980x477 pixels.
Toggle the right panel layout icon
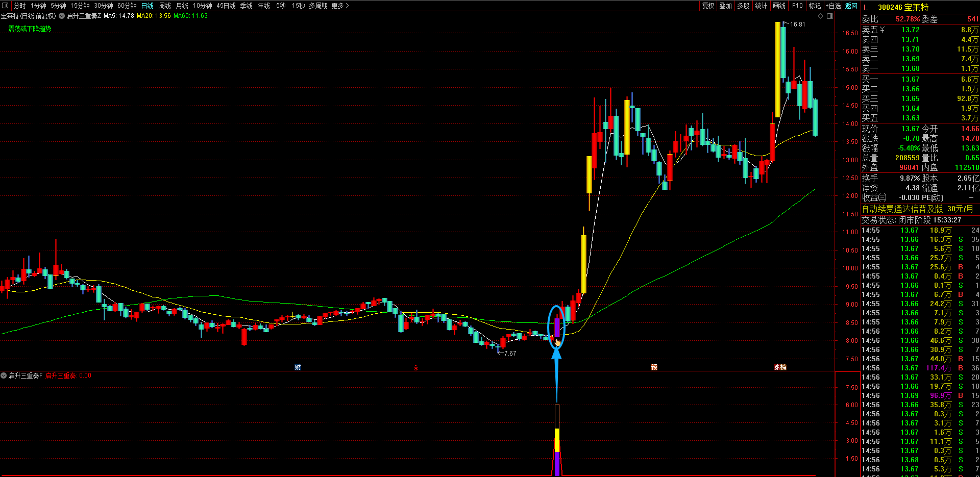click(x=830, y=16)
